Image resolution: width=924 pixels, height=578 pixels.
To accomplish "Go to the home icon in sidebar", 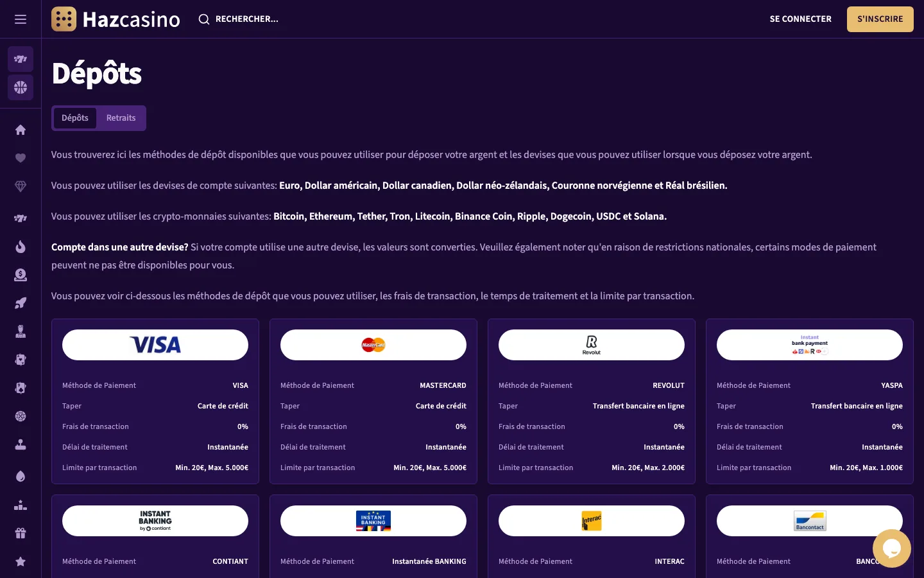I will click(x=21, y=130).
